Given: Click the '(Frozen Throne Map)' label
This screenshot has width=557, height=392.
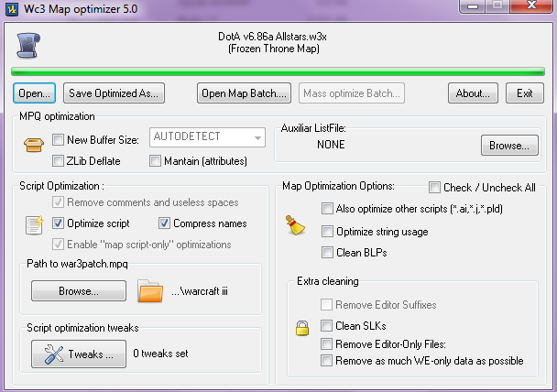Looking at the screenshot, I should pyautogui.click(x=274, y=49).
